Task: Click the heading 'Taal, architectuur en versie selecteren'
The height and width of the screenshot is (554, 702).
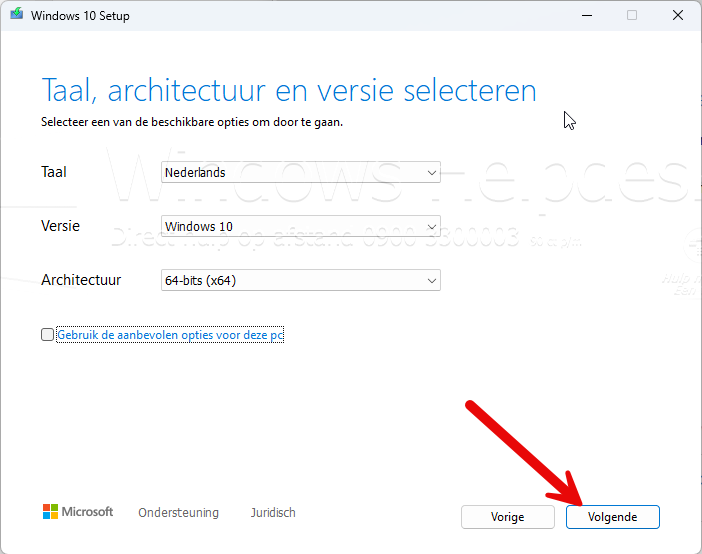Action: 289,90
